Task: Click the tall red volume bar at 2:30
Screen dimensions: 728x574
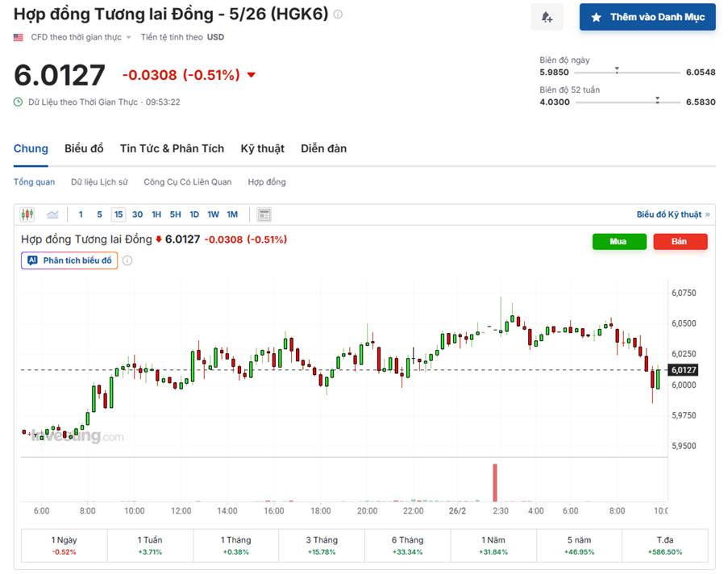Action: click(x=495, y=483)
